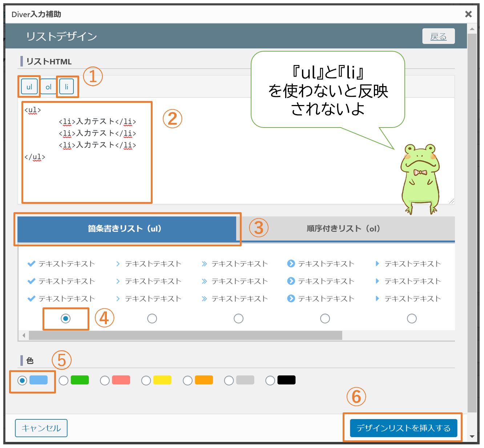Choose the black color swatch
Image resolution: width=484 pixels, height=448 pixels.
click(270, 380)
